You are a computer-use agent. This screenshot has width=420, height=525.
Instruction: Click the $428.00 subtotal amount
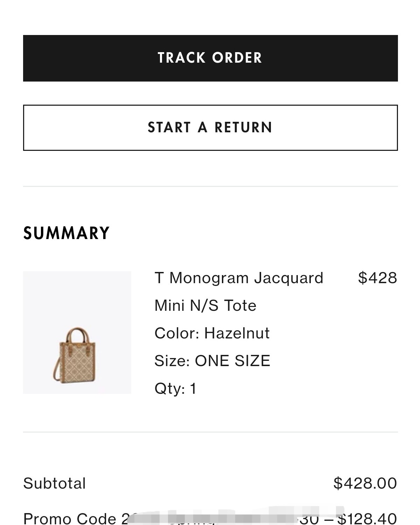pyautogui.click(x=365, y=483)
